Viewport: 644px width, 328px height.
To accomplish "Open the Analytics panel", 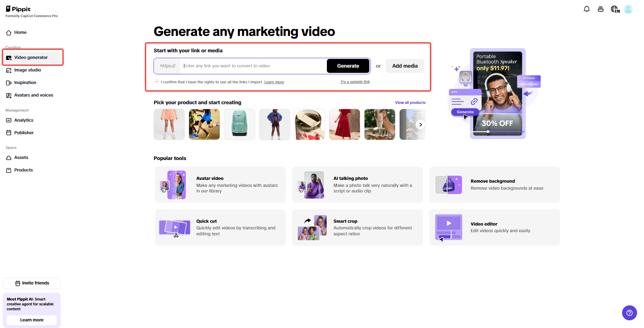I will pyautogui.click(x=24, y=120).
